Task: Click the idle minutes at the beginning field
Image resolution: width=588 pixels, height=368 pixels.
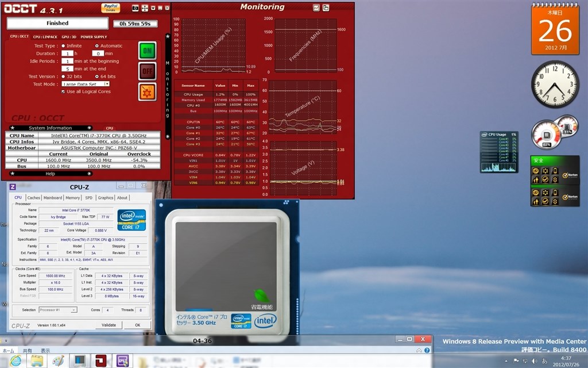Action: (67, 61)
